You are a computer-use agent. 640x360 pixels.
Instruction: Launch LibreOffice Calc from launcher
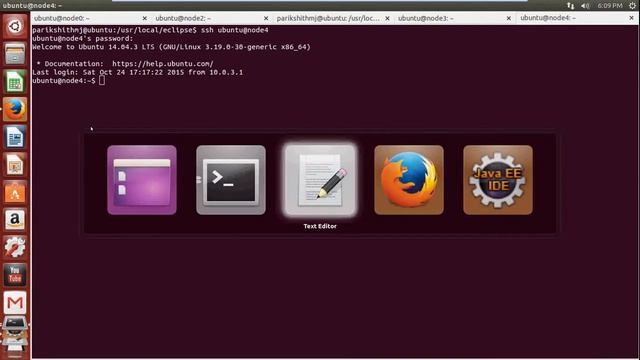(15, 82)
